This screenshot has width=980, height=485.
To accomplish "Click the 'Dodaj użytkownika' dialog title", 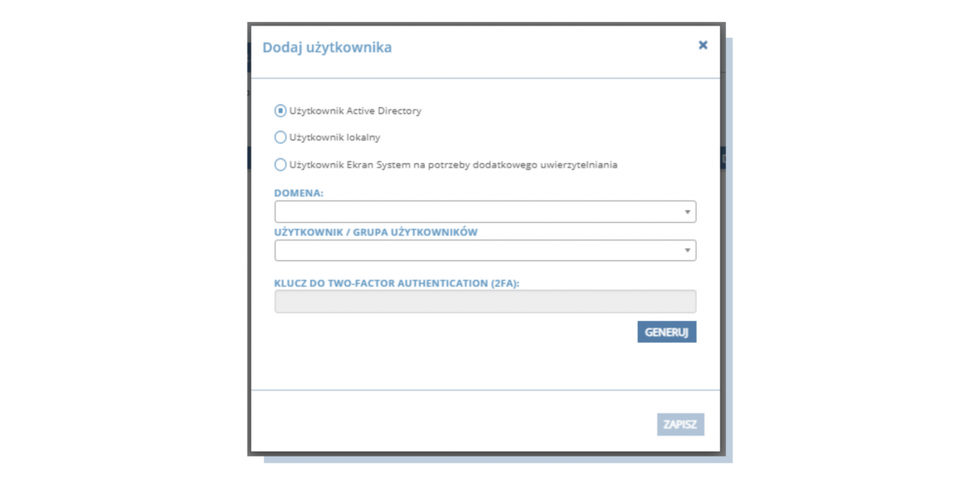I will coord(327,47).
